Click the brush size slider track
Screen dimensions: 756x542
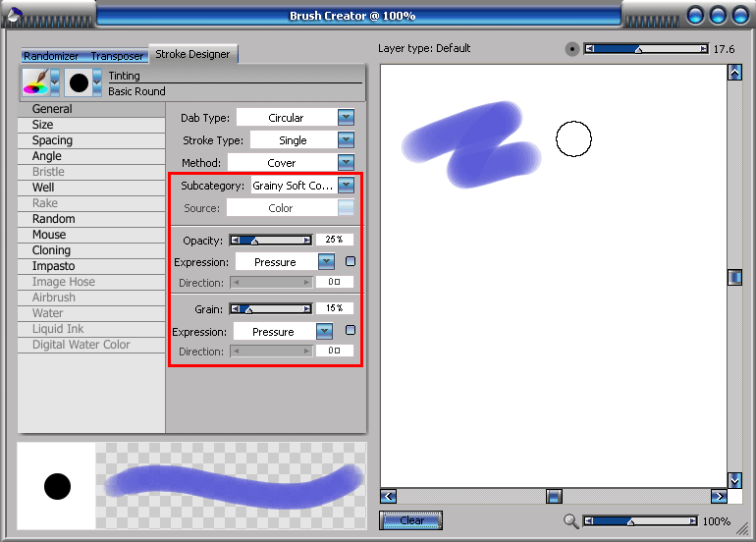(647, 49)
